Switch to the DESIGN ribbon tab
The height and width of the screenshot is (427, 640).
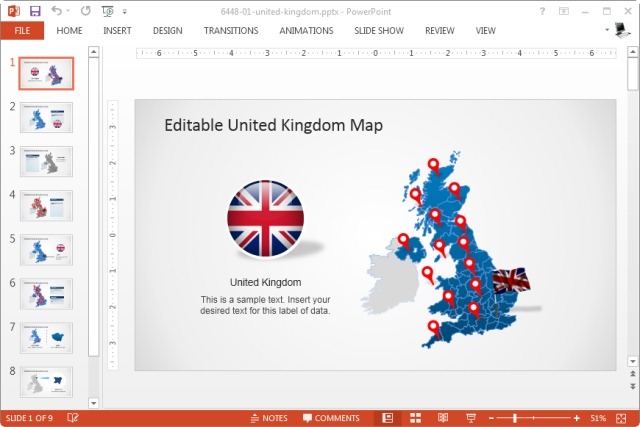pos(167,31)
